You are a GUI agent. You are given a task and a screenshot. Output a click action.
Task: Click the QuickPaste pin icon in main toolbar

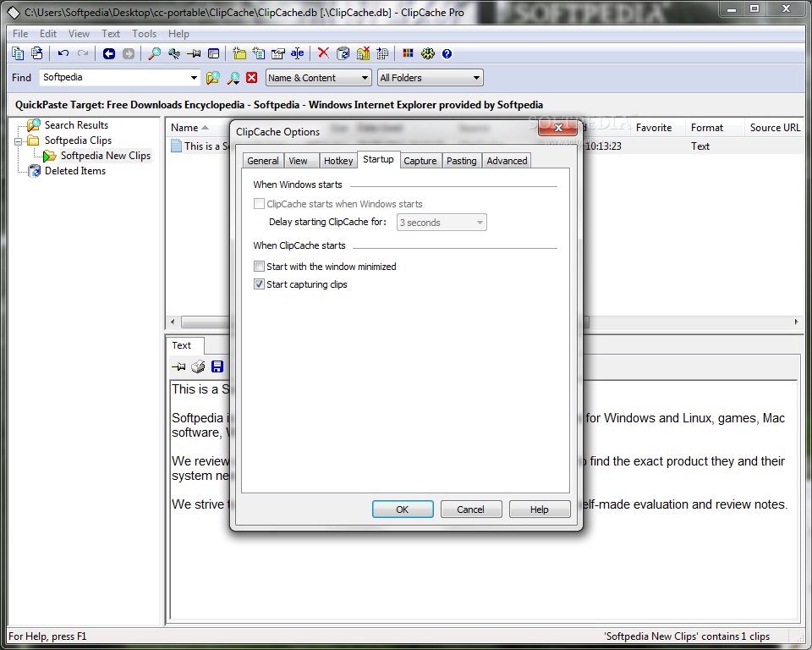(x=194, y=53)
